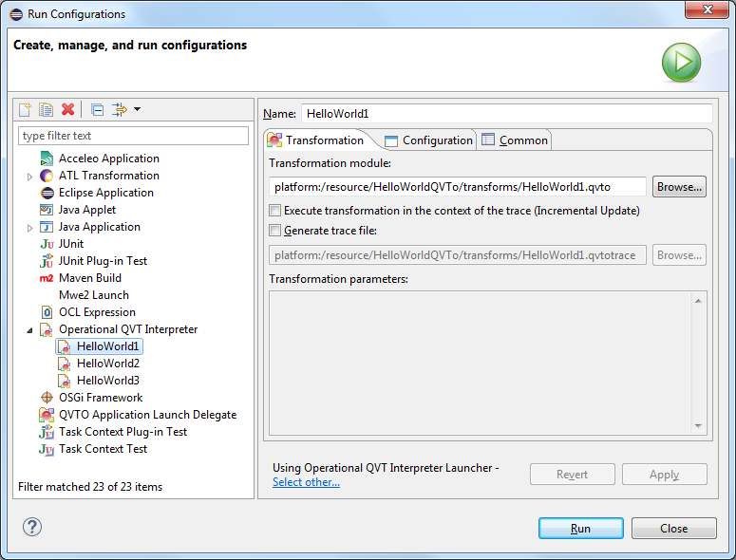This screenshot has width=736, height=560.
Task: Click scroll up arrow in Transformation parameters
Action: pos(698,301)
